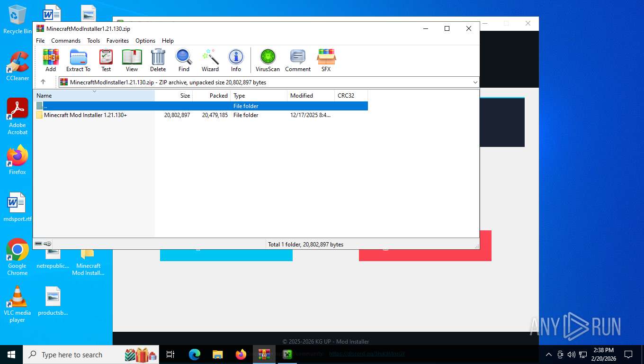Sort list by Type column header
The image size is (644, 364).
(259, 95)
